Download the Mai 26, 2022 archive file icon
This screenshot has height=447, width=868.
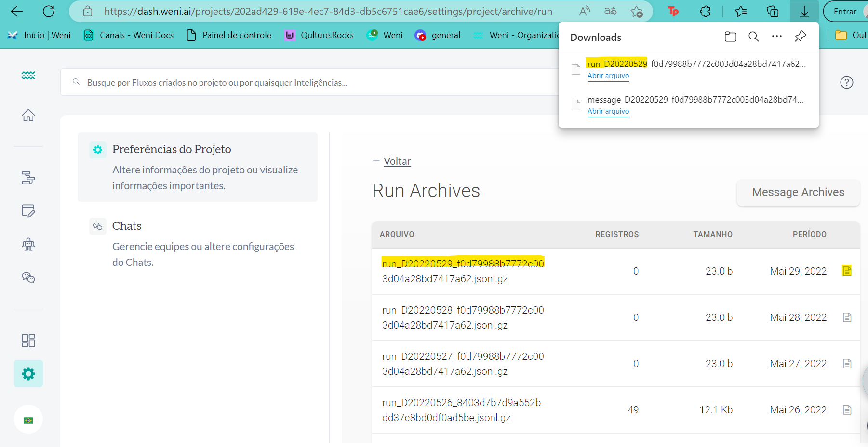point(847,410)
